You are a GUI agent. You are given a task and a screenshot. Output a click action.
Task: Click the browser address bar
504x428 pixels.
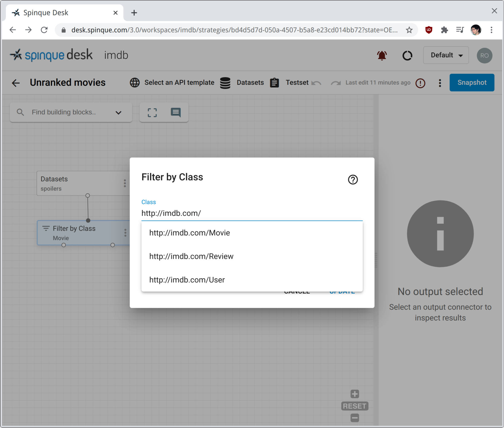click(234, 30)
